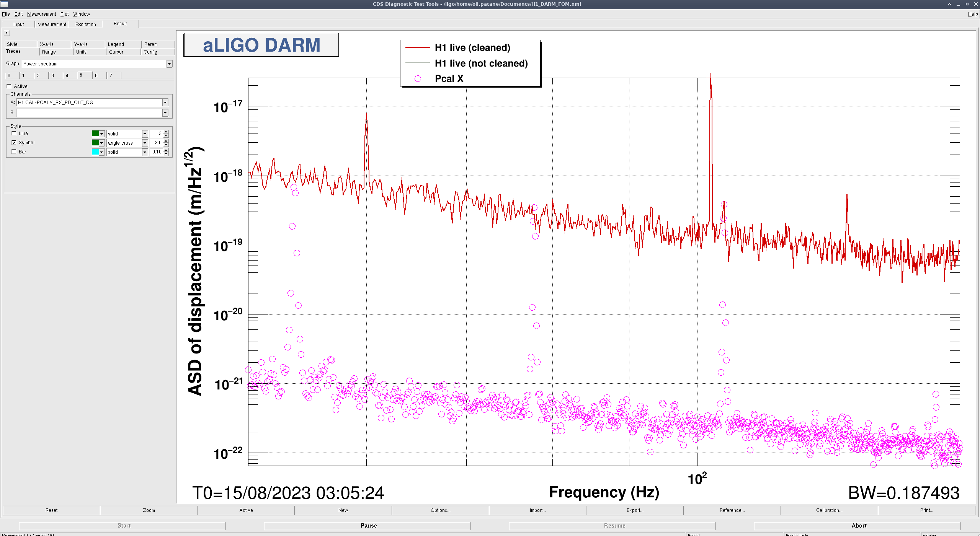980x536 pixels.
Task: Click the 'H1 live (cleaned)' legend entry
Action: point(472,48)
